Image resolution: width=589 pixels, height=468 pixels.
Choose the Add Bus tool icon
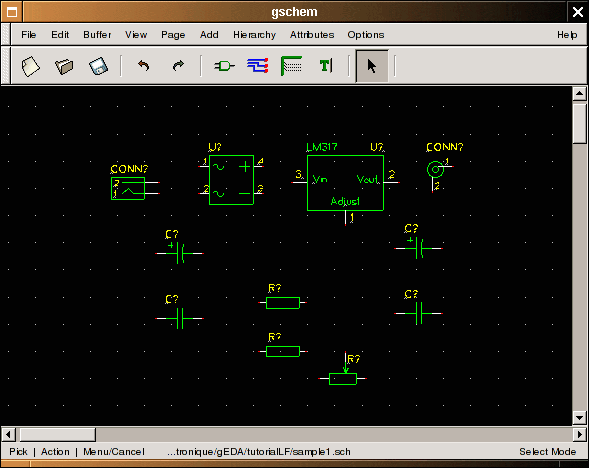[291, 66]
